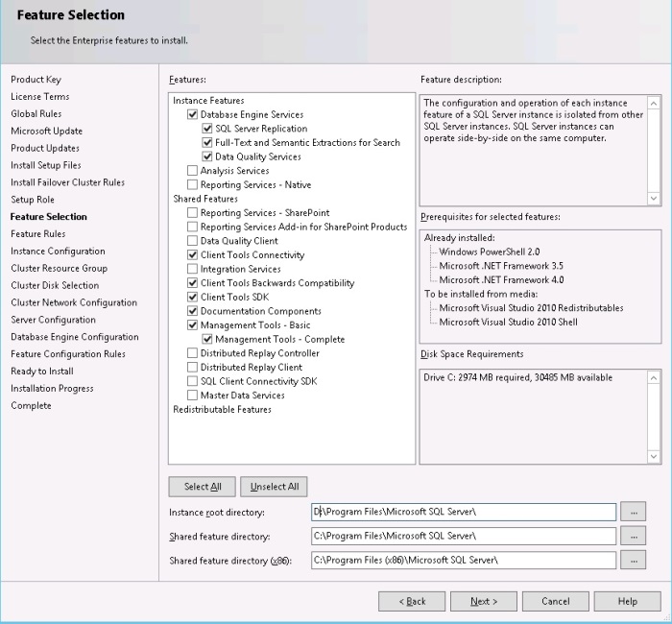Go back with the Back button
This screenshot has width=672, height=624.
pos(412,601)
